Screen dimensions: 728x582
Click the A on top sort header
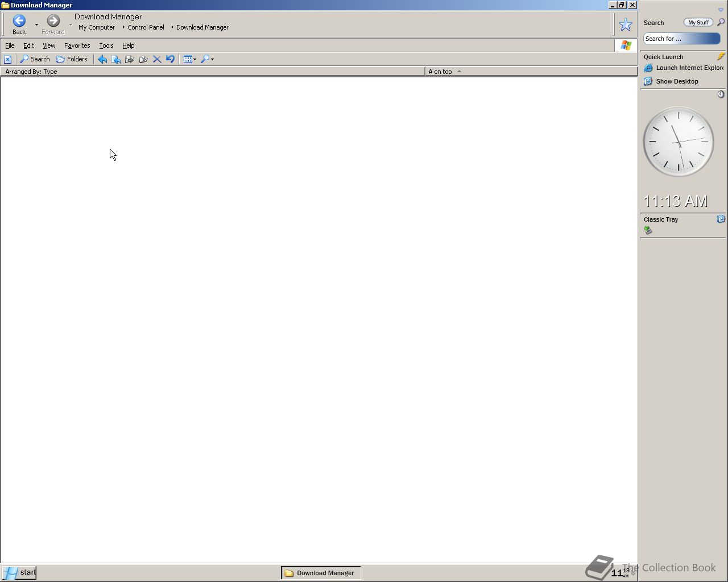coord(531,72)
